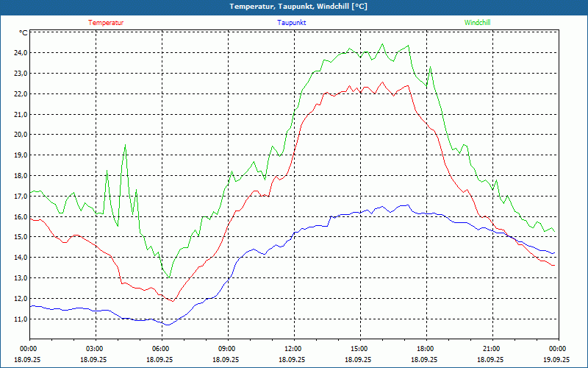
Task: Click the °C unit label on the y-axis
Action: coord(24,33)
